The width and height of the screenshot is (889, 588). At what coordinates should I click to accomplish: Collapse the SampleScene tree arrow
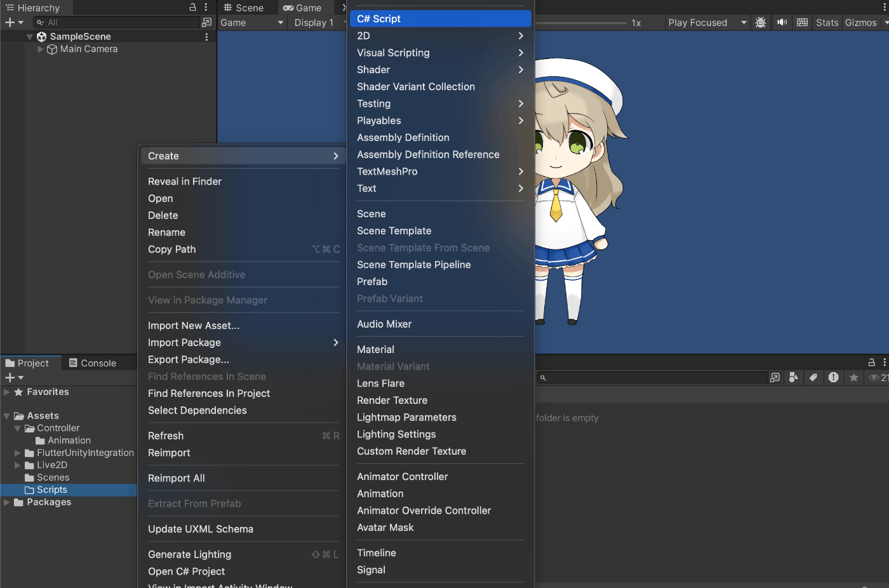tap(30, 37)
